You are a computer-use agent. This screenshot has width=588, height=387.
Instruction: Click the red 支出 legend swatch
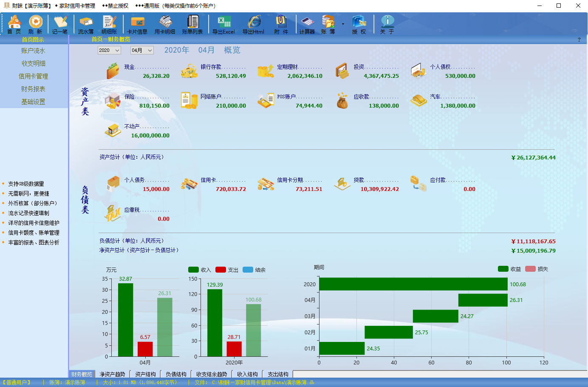220,270
